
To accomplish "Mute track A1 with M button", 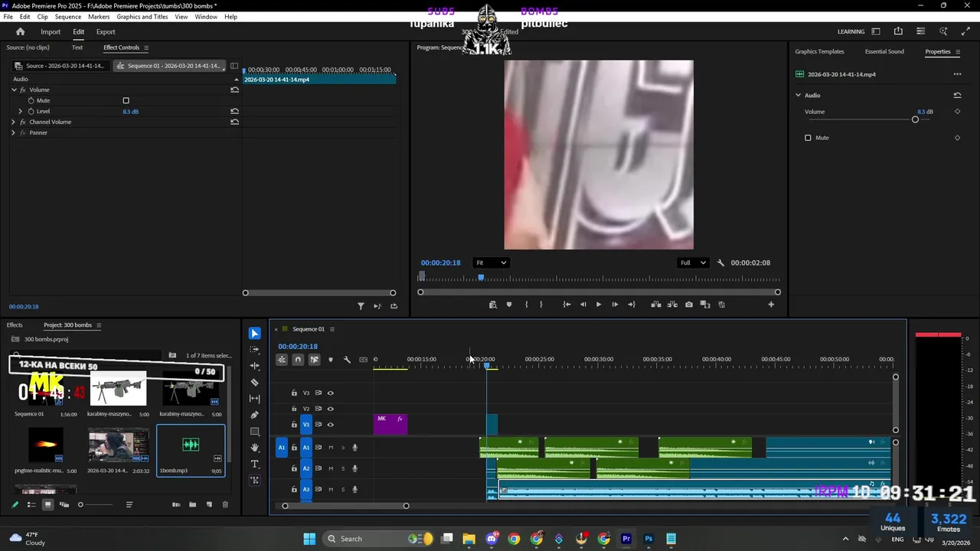I will pos(331,447).
